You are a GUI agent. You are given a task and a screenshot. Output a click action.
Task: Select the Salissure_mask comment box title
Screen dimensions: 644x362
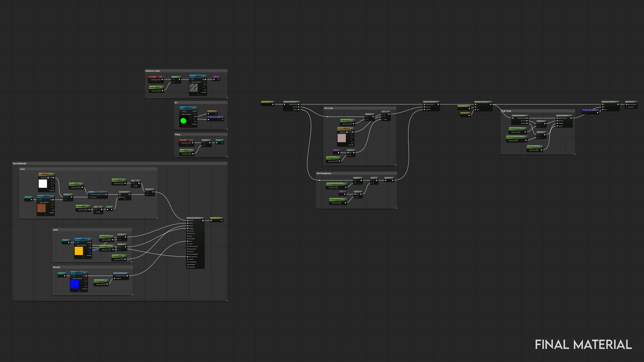coord(152,71)
